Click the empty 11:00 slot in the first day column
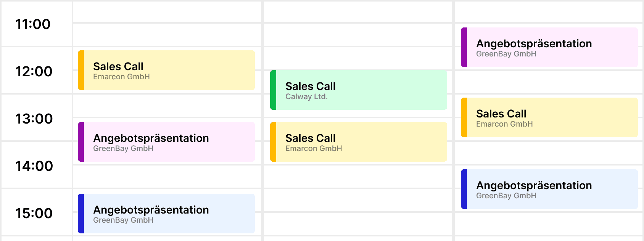The image size is (644, 241). click(166, 12)
